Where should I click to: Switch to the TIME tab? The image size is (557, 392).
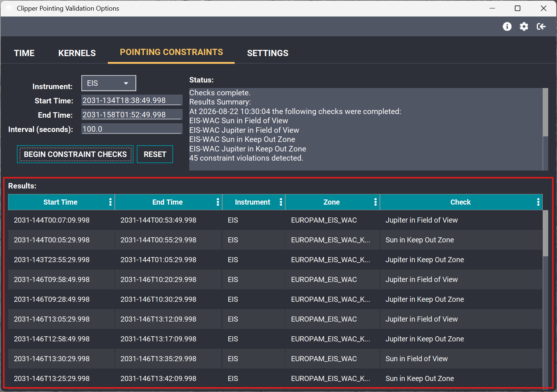pyautogui.click(x=24, y=53)
